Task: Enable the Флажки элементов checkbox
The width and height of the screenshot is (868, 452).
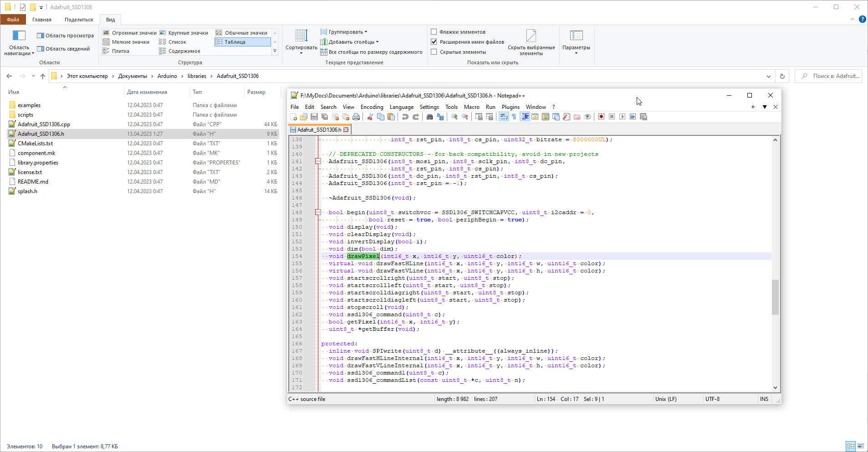Action: point(434,32)
